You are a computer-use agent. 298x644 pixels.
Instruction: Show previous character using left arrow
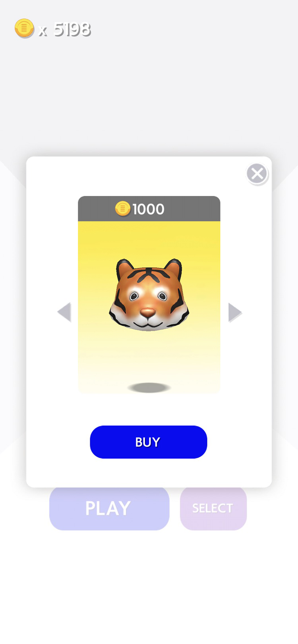[x=64, y=312]
